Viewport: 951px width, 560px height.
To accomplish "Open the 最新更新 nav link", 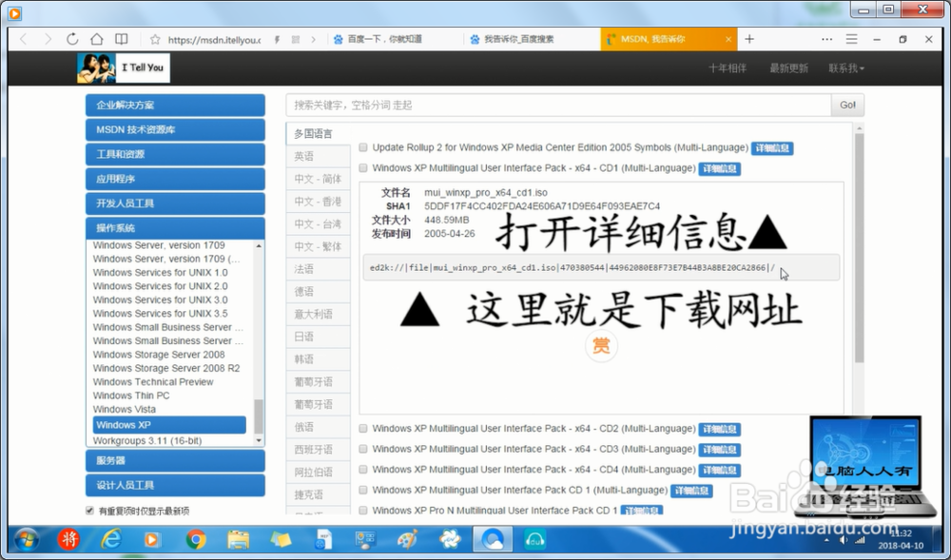I will 788,68.
